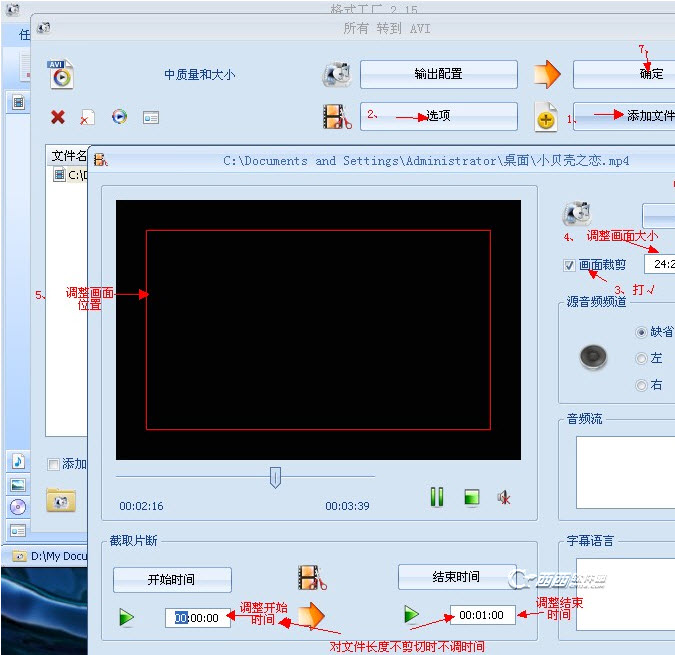
Task: Toggle the 添加 checkbox at bottom left
Action: click(53, 464)
